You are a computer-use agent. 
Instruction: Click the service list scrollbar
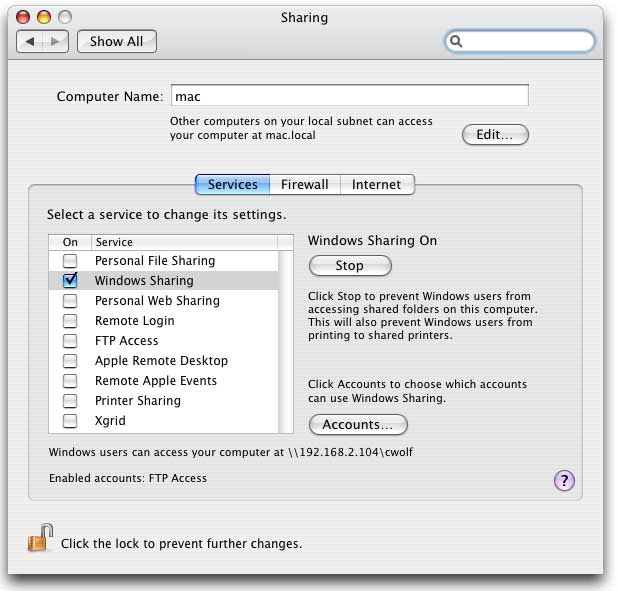pos(286,340)
